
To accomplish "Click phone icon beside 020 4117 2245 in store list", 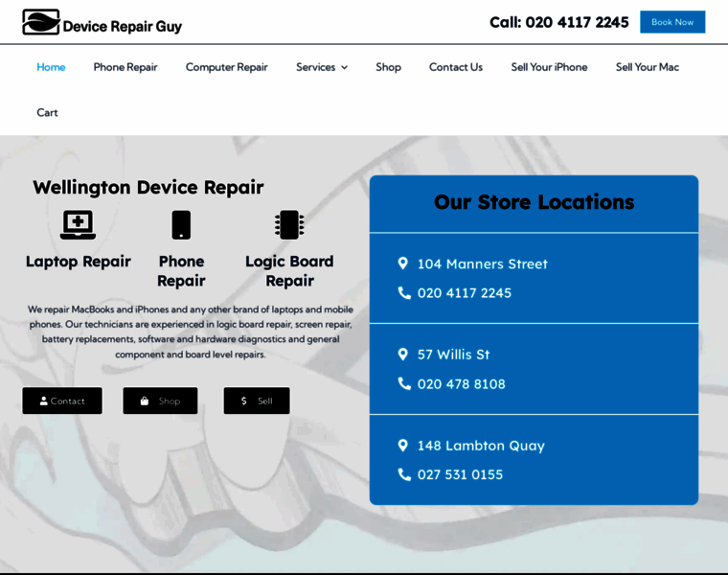I will coord(404,293).
